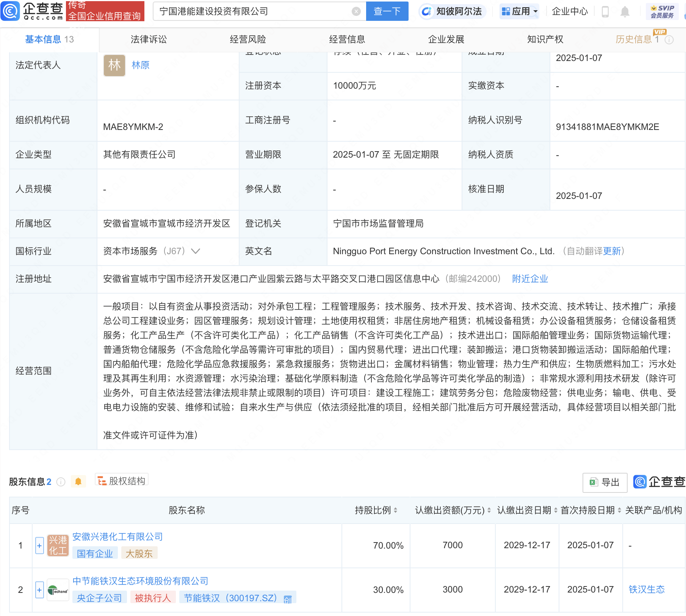The width and height of the screenshot is (686, 616).
Task: Open the 法律诉讼 tab
Action: coord(149,39)
